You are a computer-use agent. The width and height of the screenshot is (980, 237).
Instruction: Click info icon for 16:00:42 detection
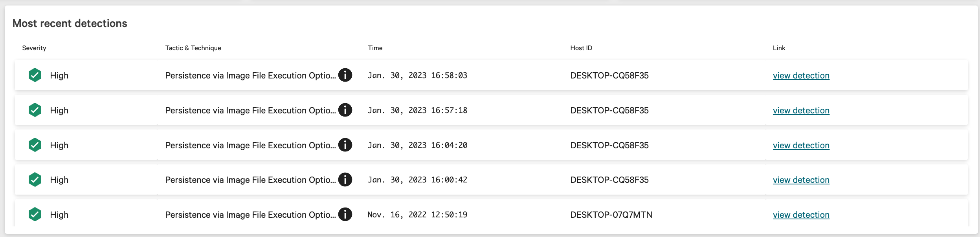[345, 179]
